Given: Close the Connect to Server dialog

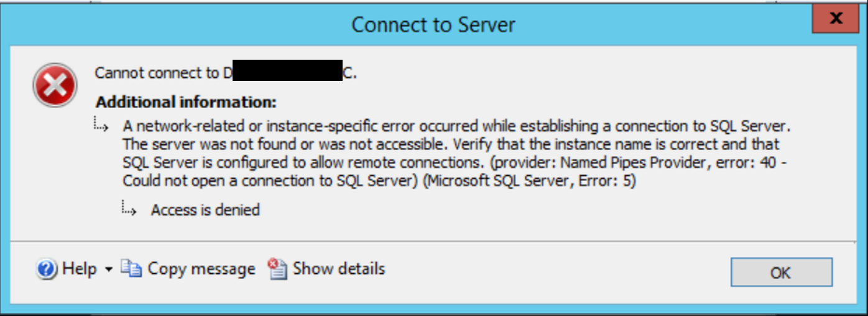Looking at the screenshot, I should click(836, 19).
